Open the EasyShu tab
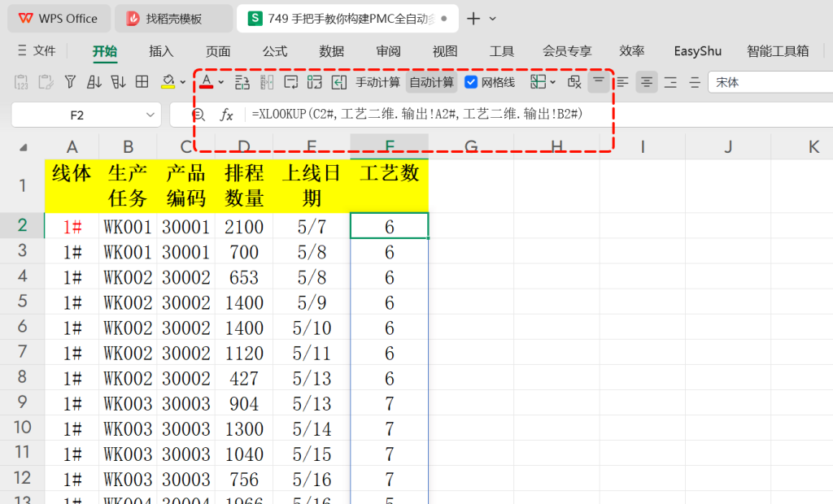The height and width of the screenshot is (504, 833). (697, 51)
